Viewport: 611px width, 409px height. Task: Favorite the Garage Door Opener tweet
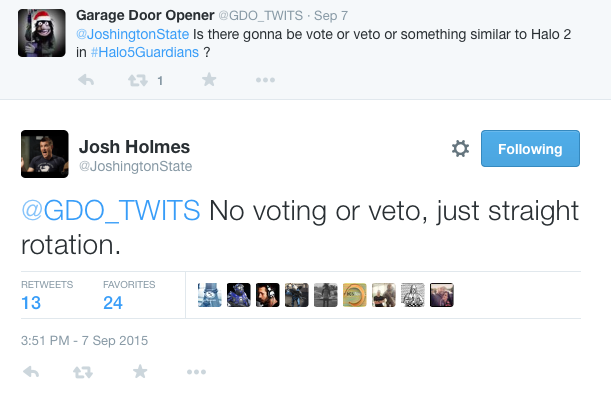(x=209, y=79)
